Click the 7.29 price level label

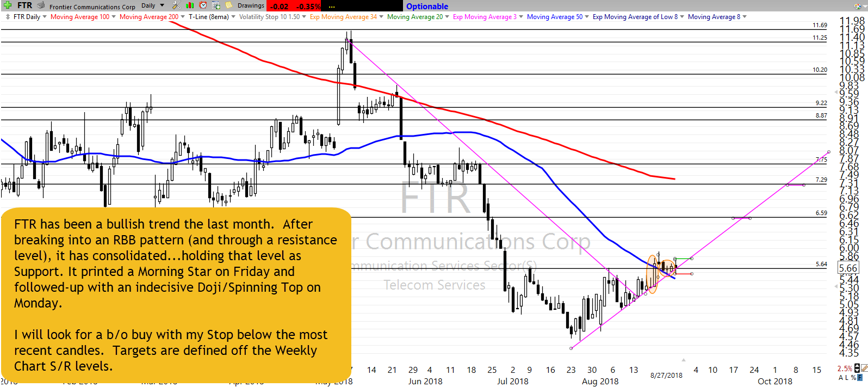point(821,180)
